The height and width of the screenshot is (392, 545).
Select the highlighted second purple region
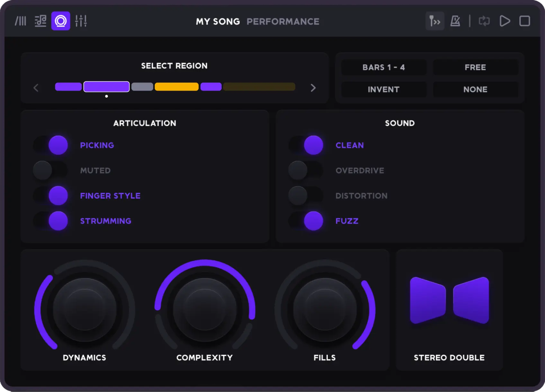[x=107, y=87]
